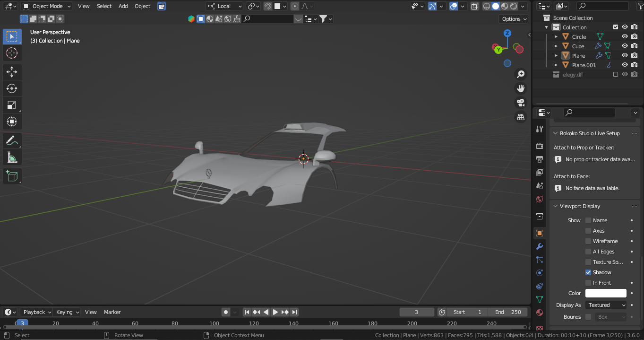Enable the Axes display checkbox

588,231
